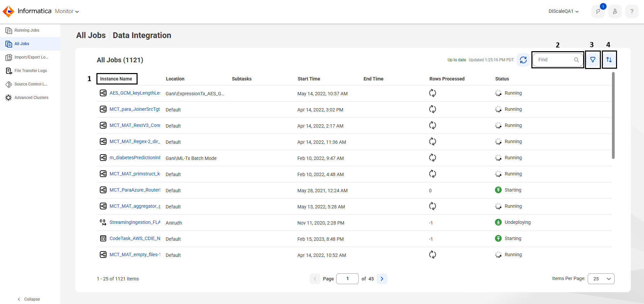Viewport: 644px width, 304px height.
Task: Click green Undeploying status icon for StreamingIngestion_FLA
Action: pos(498,222)
